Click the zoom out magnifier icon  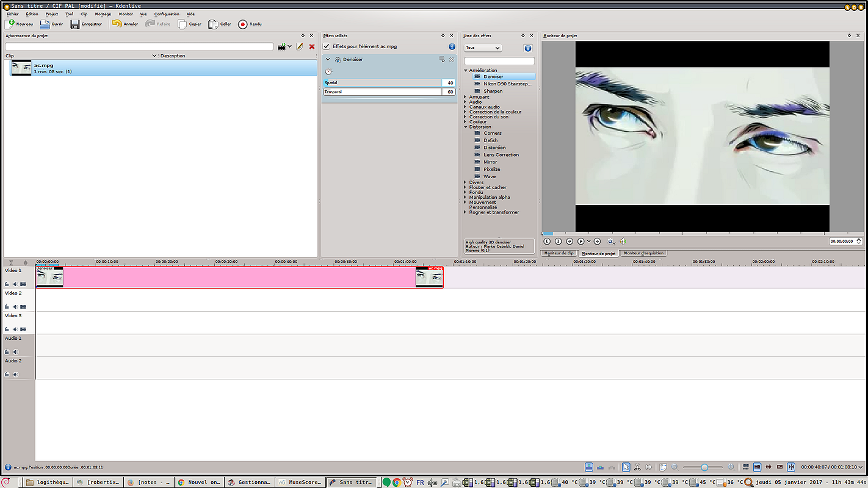pos(675,467)
